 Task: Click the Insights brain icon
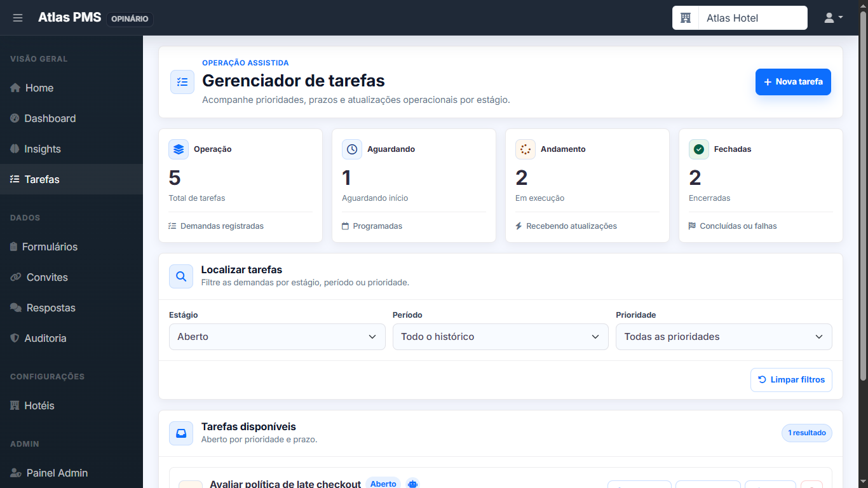click(15, 149)
